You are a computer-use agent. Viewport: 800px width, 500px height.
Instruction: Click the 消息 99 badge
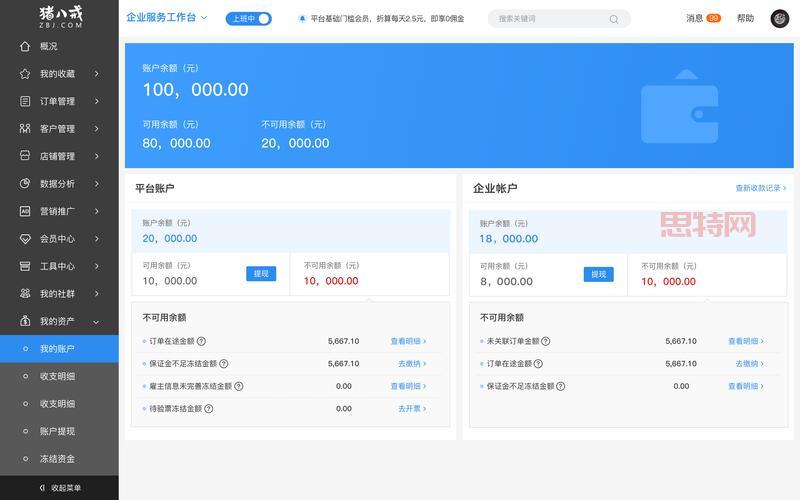713,18
